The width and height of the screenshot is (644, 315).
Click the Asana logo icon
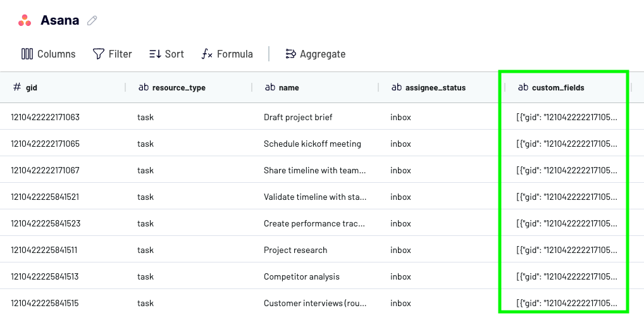click(x=25, y=20)
